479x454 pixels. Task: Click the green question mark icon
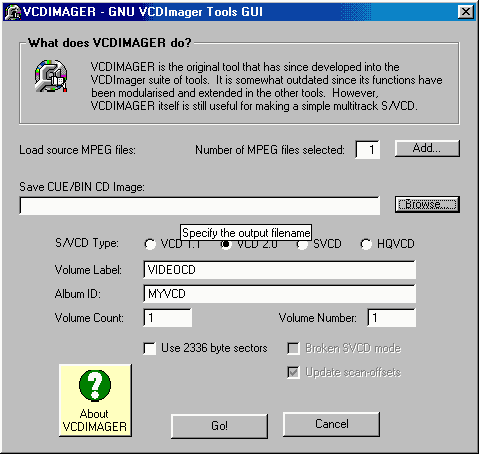(x=95, y=385)
